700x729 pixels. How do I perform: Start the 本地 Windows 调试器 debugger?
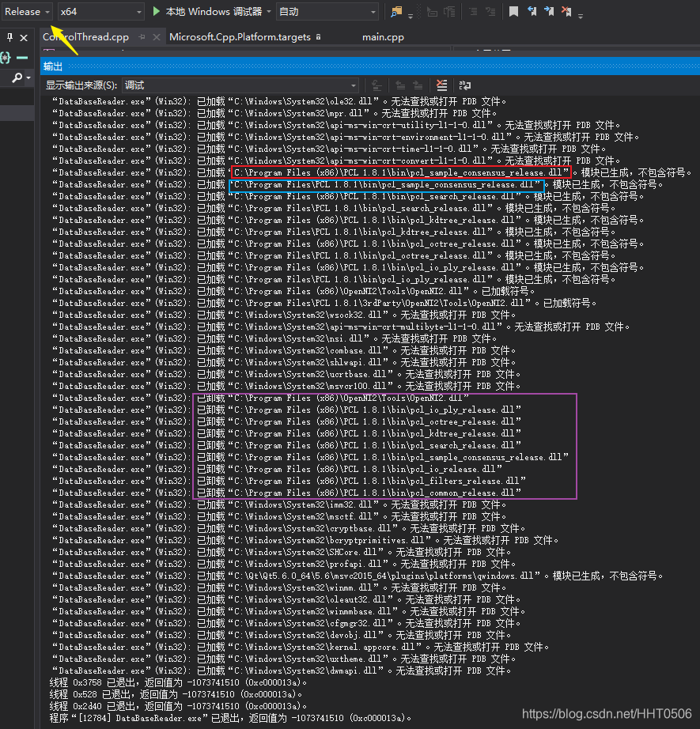point(208,12)
